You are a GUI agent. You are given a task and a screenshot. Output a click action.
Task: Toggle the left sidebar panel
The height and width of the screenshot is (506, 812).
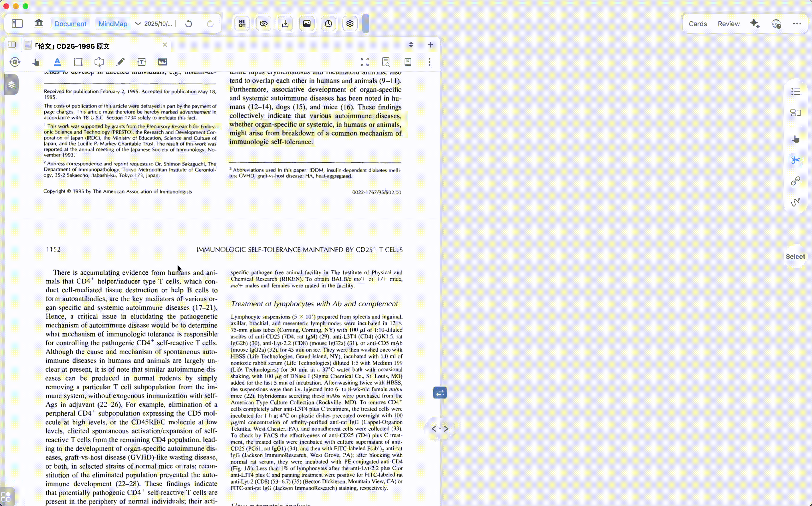(17, 24)
